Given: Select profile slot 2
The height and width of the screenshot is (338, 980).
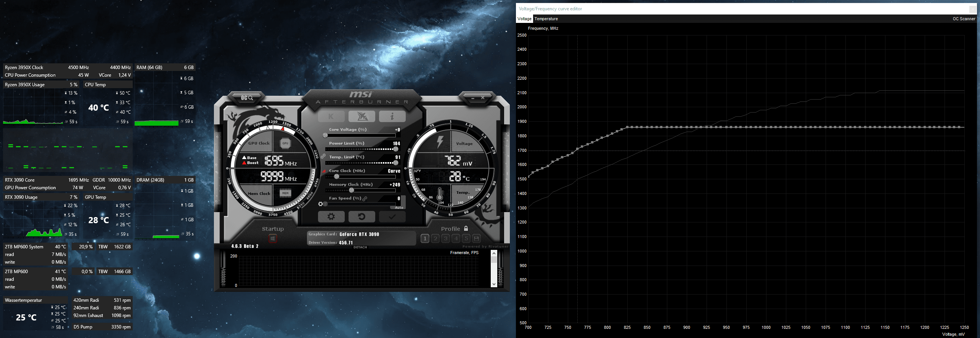Looking at the screenshot, I should coord(435,238).
